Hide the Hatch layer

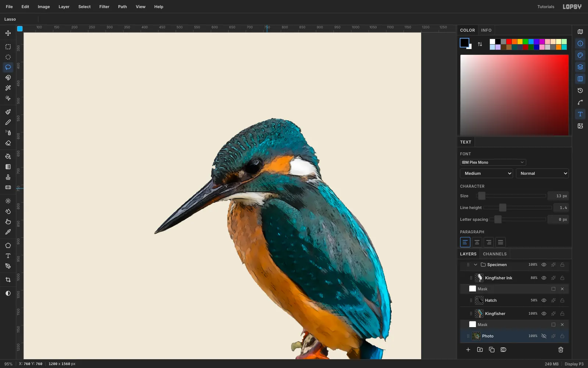click(544, 300)
